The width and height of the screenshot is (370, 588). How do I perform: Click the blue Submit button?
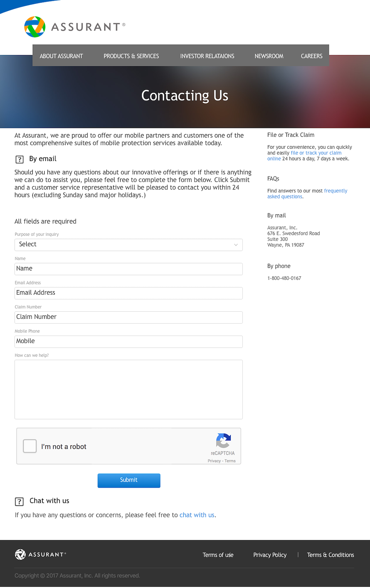[129, 480]
